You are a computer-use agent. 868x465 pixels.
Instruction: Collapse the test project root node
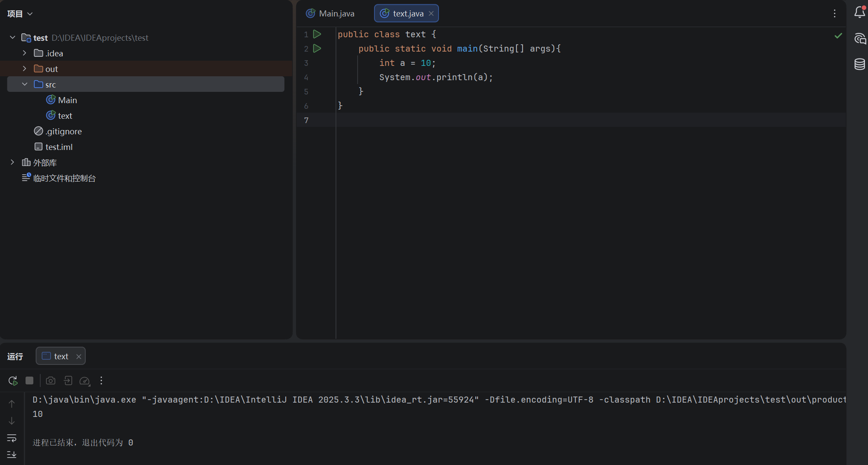point(13,38)
